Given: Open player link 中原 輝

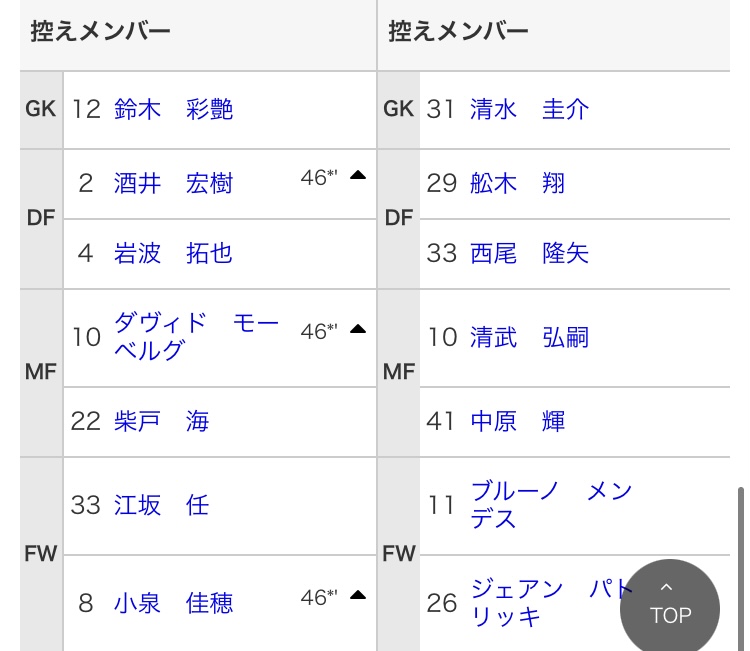Looking at the screenshot, I should coord(517,421).
